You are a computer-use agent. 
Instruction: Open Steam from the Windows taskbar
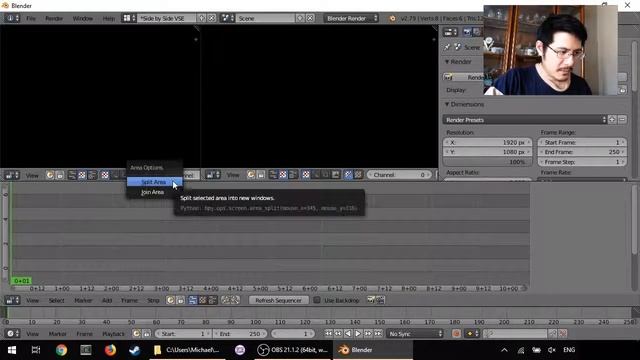tap(134, 350)
